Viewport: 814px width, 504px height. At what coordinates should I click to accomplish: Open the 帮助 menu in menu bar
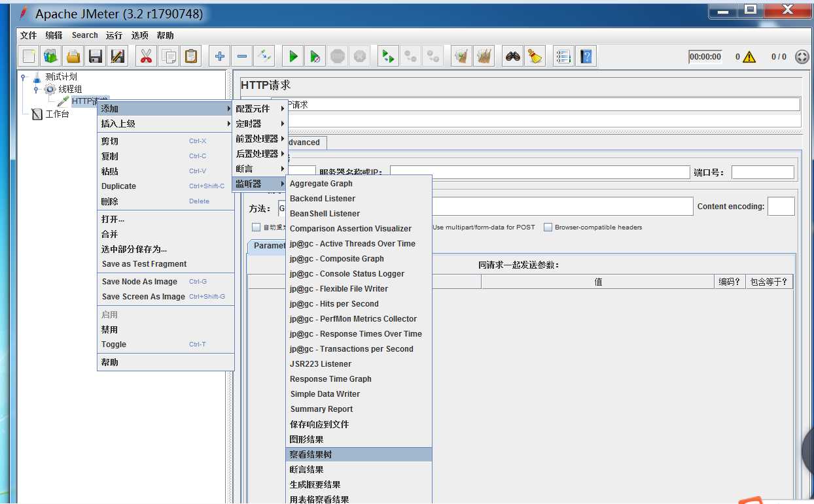166,35
